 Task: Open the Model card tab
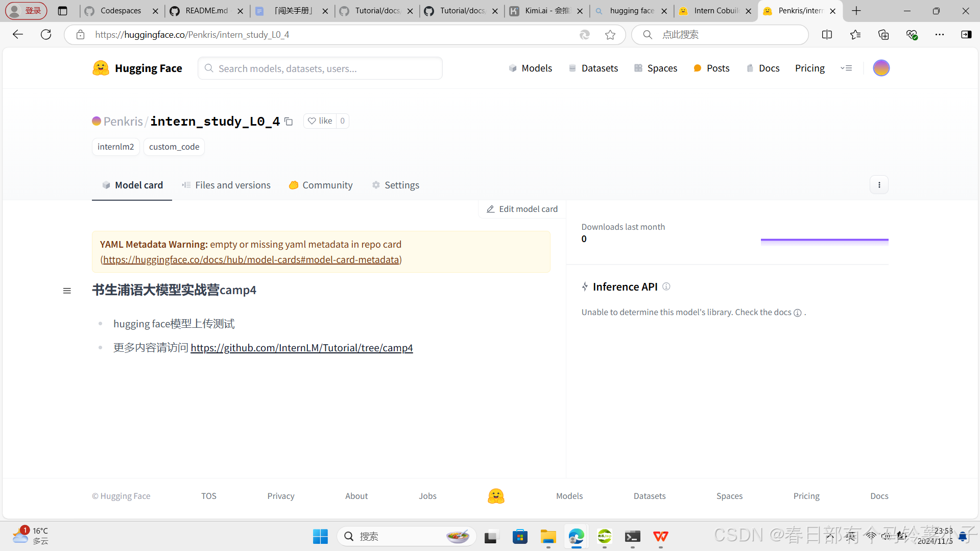coord(132,185)
